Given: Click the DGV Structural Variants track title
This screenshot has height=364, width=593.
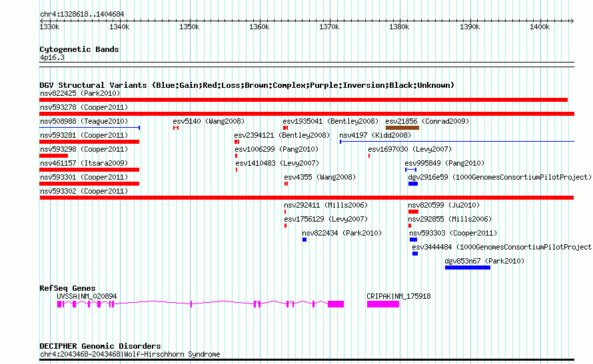Looking at the screenshot, I should 247,85.
